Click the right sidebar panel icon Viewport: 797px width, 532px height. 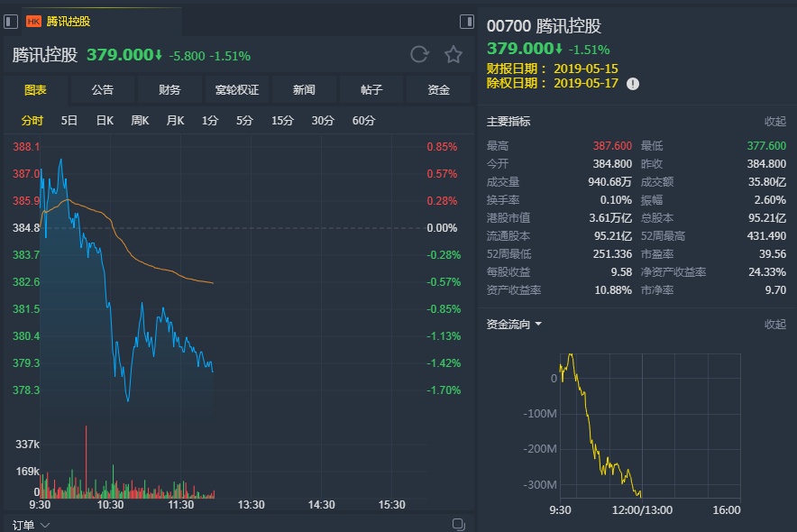[466, 21]
